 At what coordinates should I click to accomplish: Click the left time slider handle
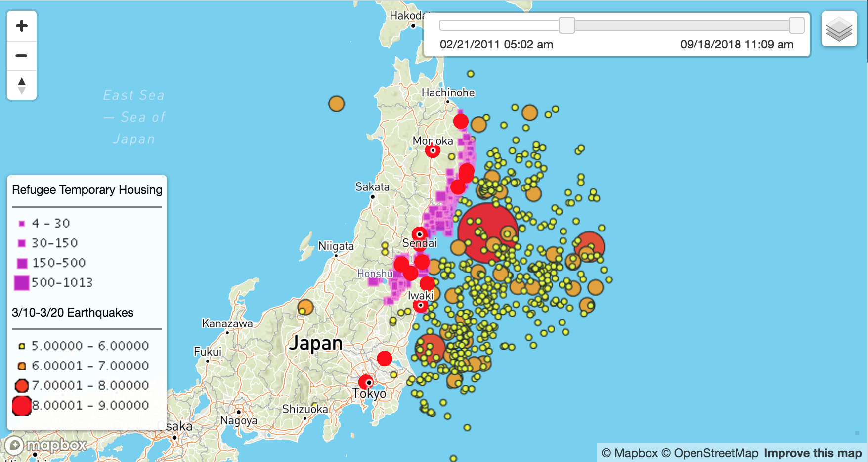(566, 25)
